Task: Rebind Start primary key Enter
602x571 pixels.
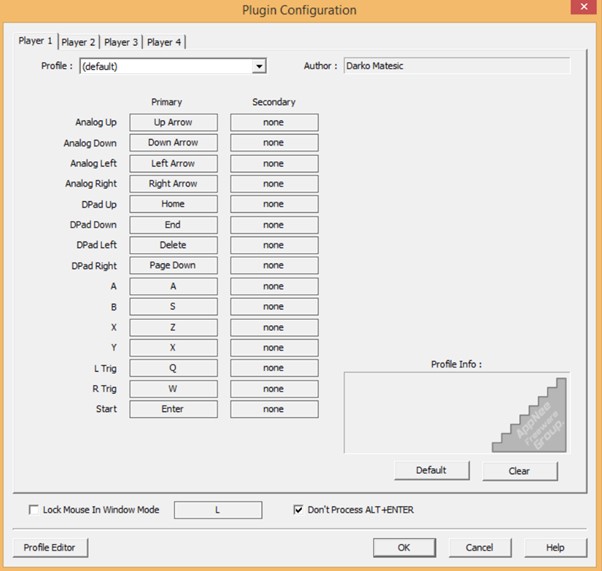Action: pyautogui.click(x=174, y=409)
